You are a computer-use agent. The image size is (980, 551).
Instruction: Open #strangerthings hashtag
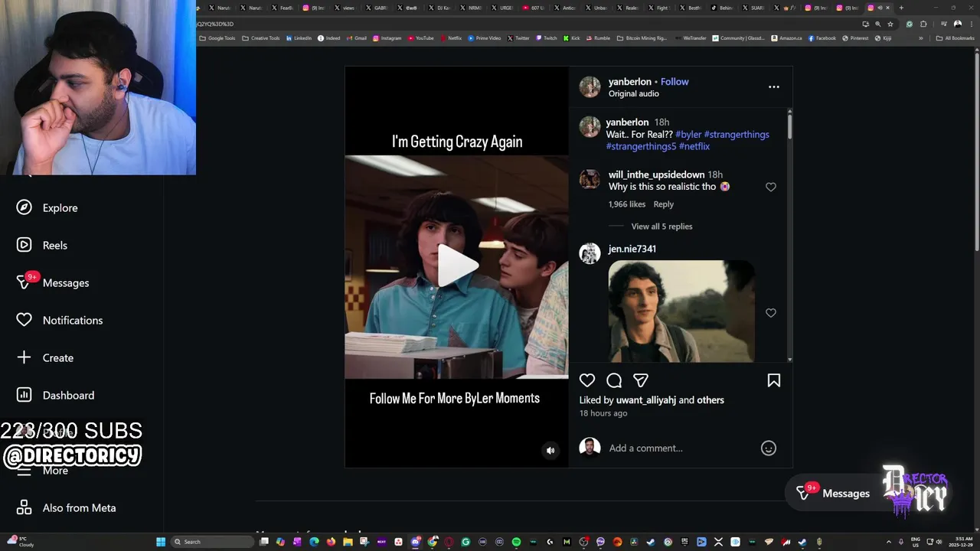(x=737, y=135)
